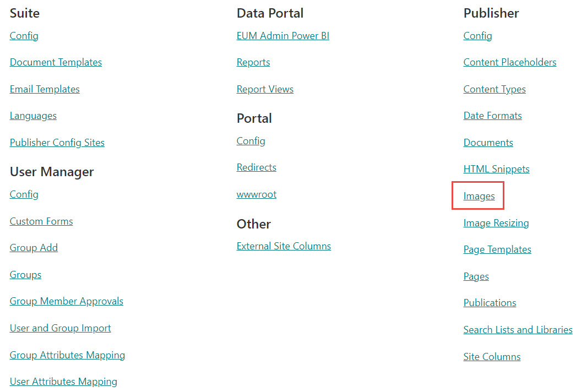Open Config under the Publisher heading
Viewport: 576px width, 392px height.
pyautogui.click(x=477, y=36)
